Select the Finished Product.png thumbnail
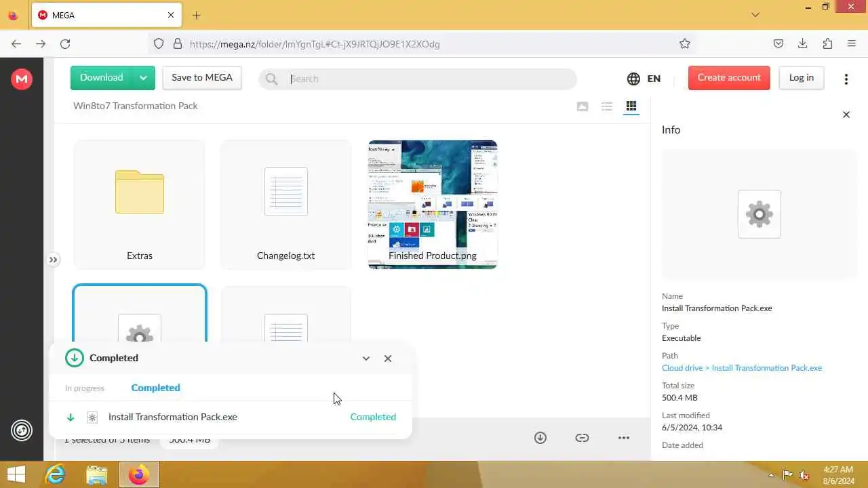Screen dimensions: 868x488 point(433,205)
